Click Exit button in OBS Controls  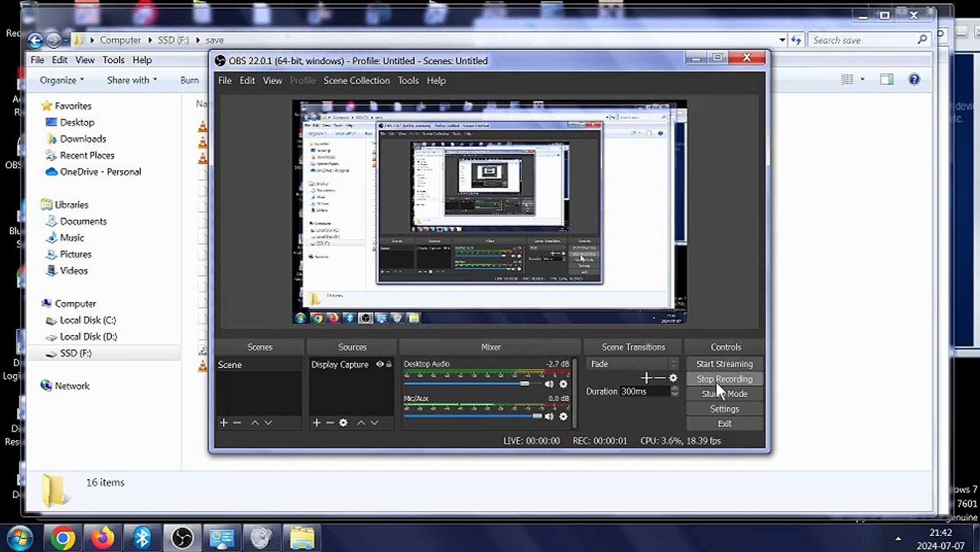point(725,423)
